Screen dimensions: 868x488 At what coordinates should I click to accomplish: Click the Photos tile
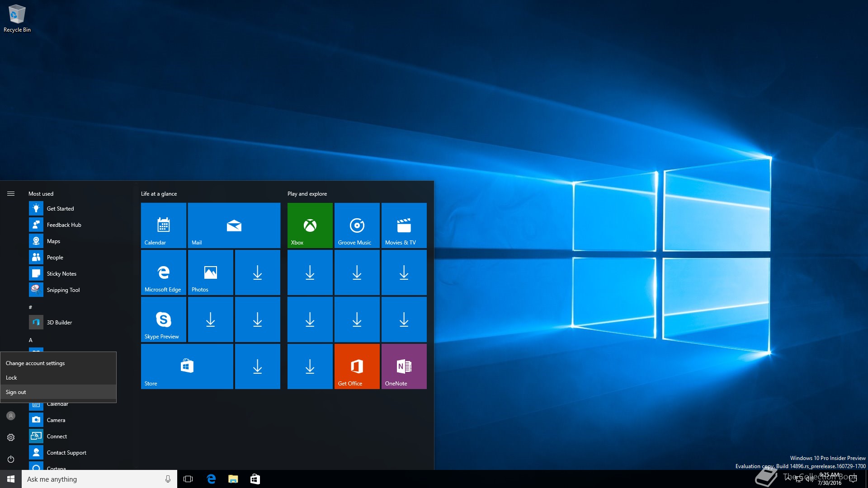210,272
